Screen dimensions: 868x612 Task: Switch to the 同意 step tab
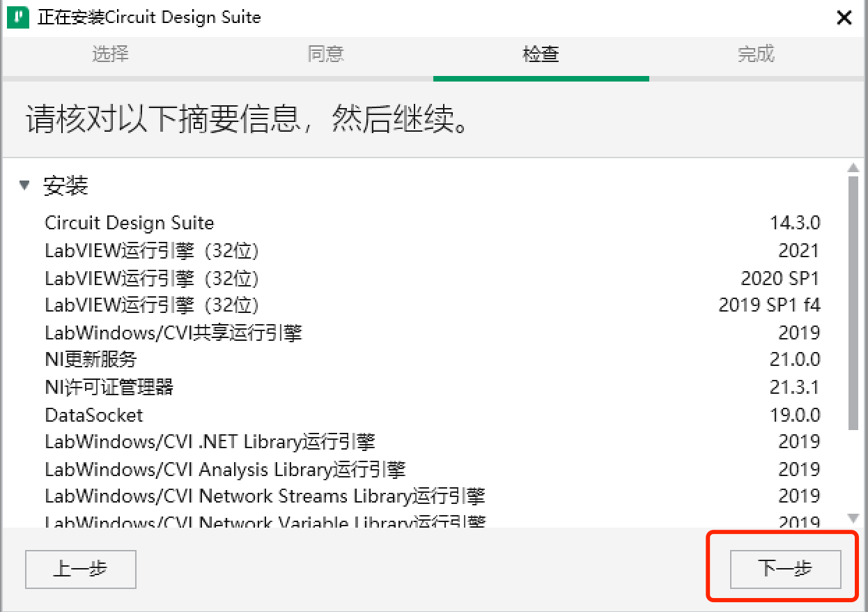pyautogui.click(x=325, y=54)
